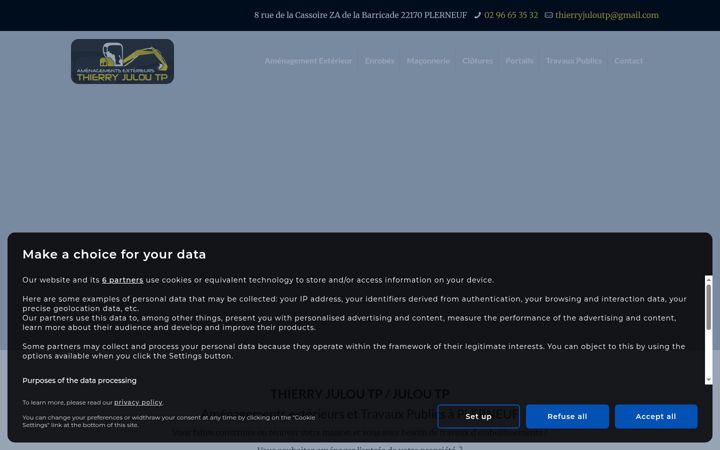Open the privacy policy link
This screenshot has width=720, height=450.
[x=138, y=403]
